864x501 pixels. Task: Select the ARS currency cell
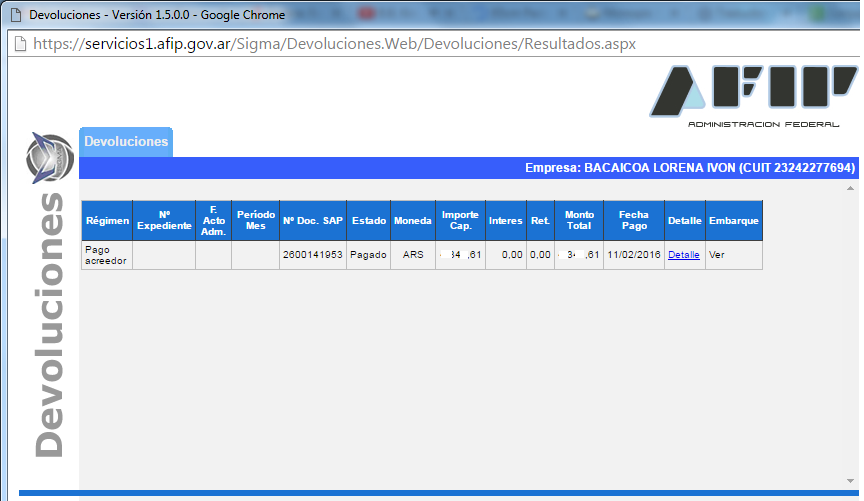point(413,255)
